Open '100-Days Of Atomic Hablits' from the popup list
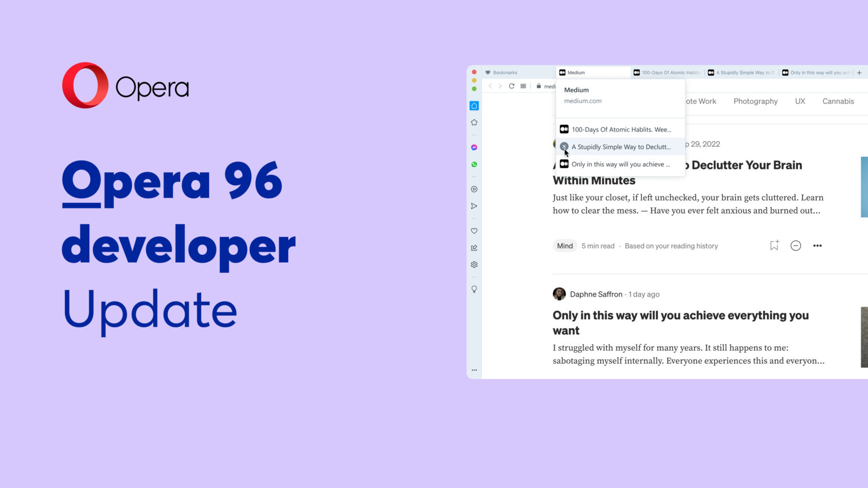Viewport: 868px width, 488px height. point(621,129)
